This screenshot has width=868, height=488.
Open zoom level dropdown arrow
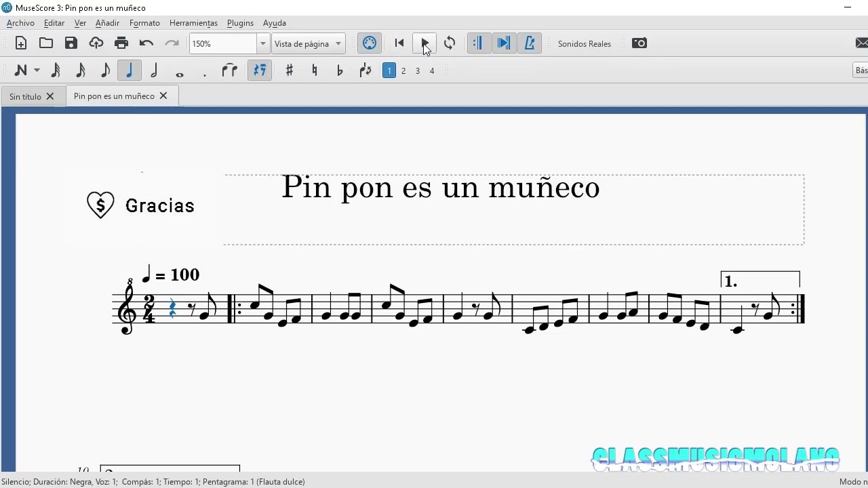(263, 43)
